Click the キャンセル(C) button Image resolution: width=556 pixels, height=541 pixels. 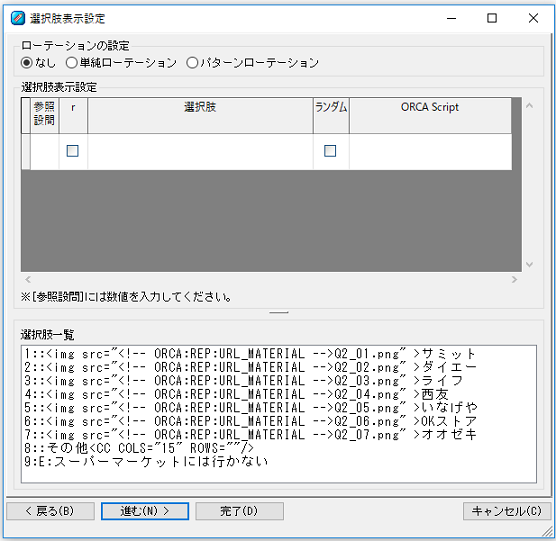tap(507, 511)
